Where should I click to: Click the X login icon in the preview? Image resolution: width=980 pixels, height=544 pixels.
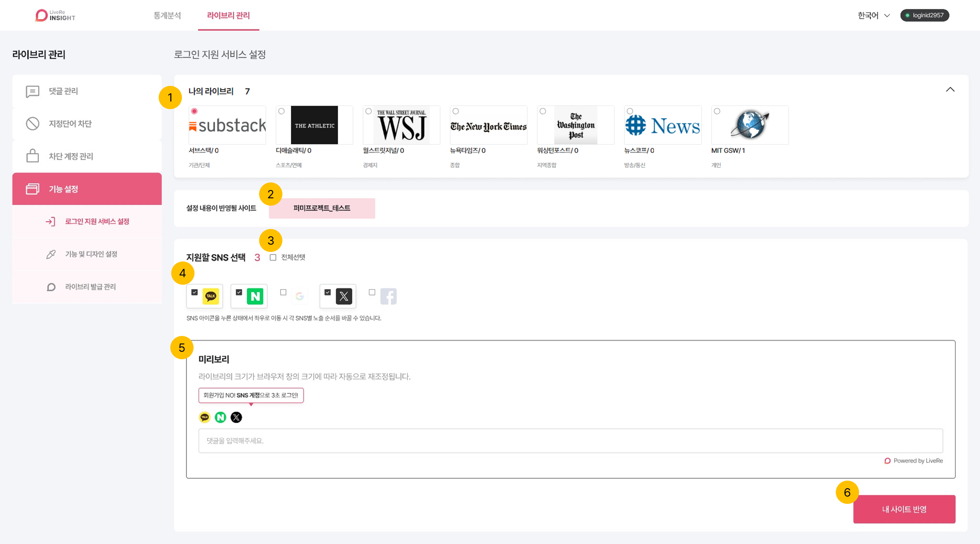tap(236, 417)
